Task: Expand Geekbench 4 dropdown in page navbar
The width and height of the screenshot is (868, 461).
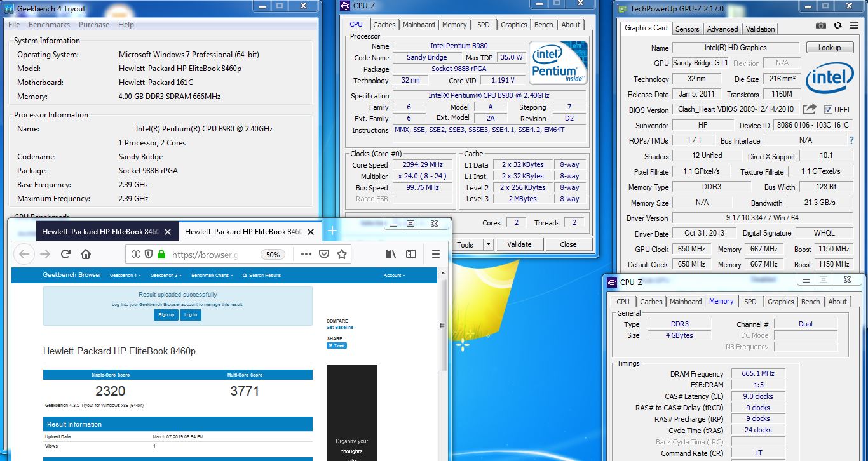Action: point(125,276)
